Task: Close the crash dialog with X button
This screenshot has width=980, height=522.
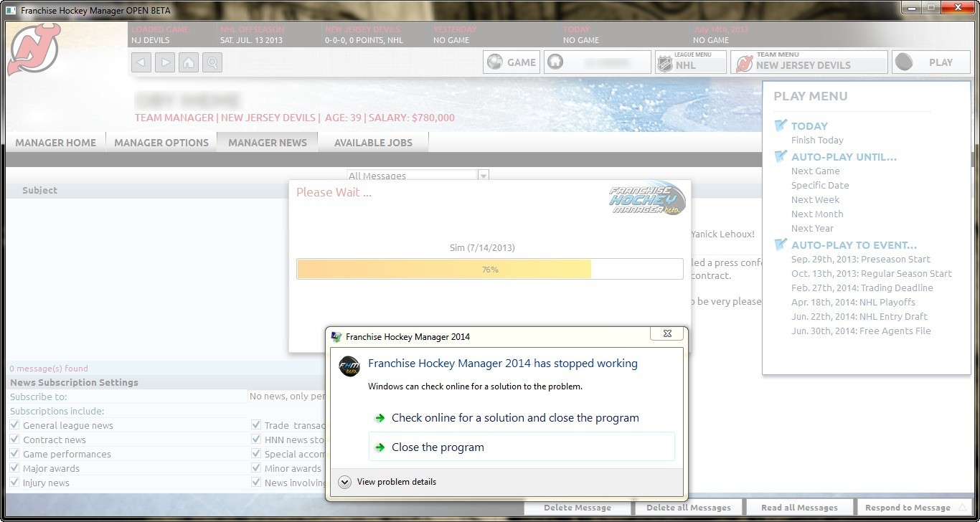Action: 666,333
